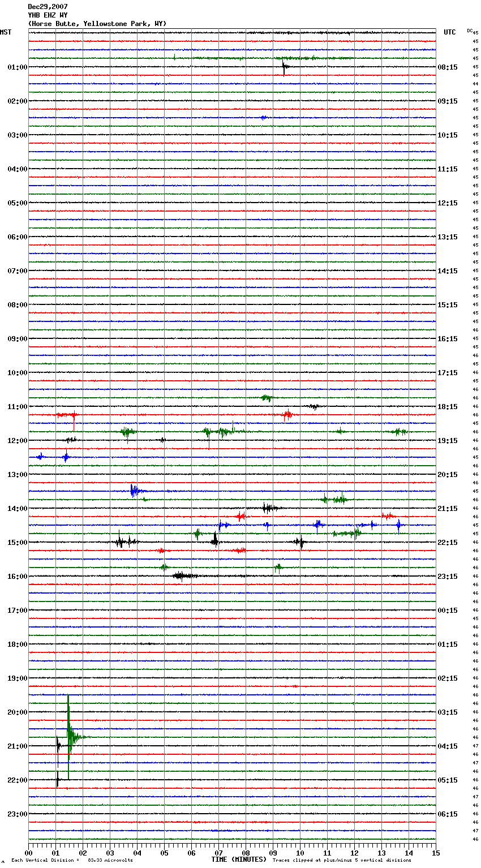Click the 06:15 UTC time label
This screenshot has height=868, width=481.
[448, 814]
